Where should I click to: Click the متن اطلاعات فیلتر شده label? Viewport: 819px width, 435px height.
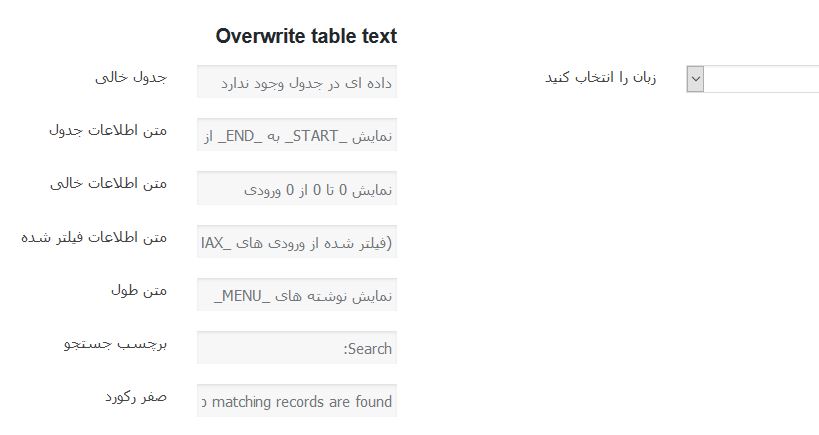pos(94,237)
